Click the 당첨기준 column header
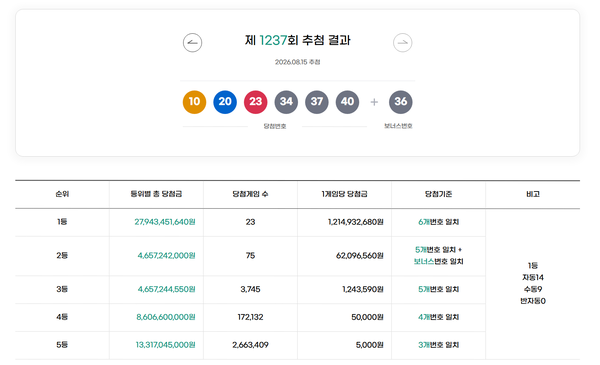The width and height of the screenshot is (600, 365). (439, 194)
